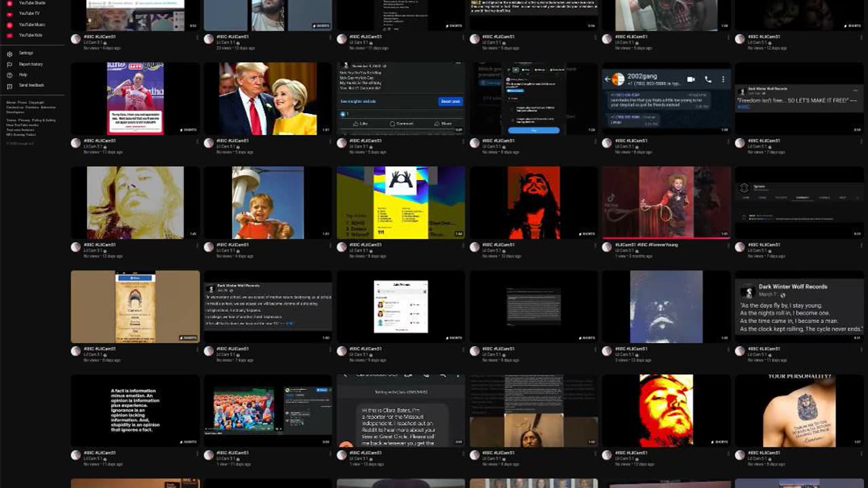Open the hot dog eating contest Short thumbnail
The width and height of the screenshot is (868, 488).
coord(135,98)
